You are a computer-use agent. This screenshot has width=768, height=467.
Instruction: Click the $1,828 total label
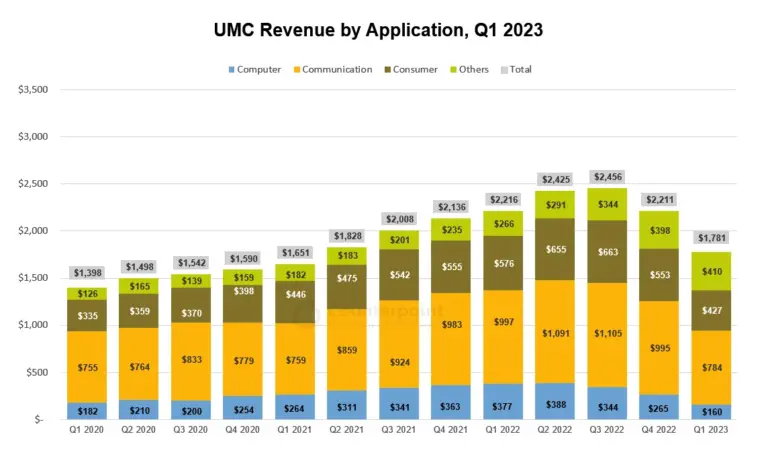click(x=348, y=236)
